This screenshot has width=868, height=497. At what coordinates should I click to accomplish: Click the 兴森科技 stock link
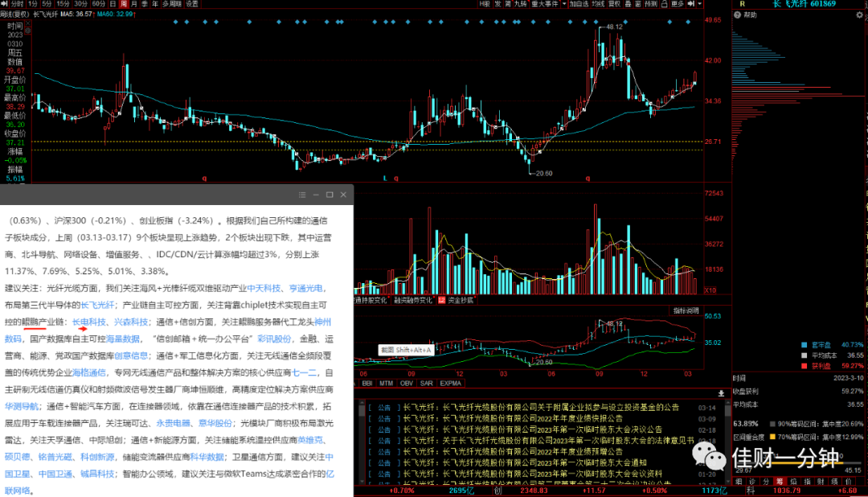click(131, 322)
